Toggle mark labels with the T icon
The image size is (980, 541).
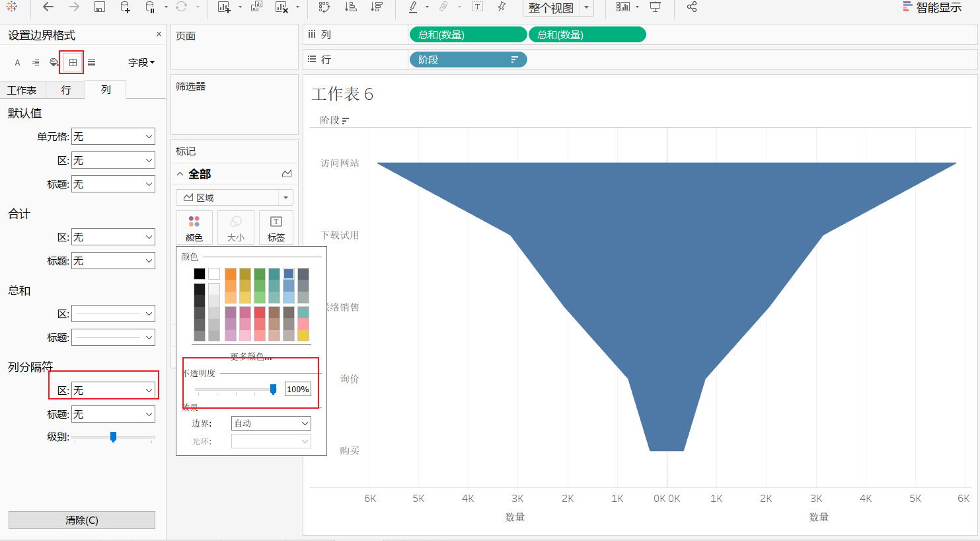coord(477,7)
